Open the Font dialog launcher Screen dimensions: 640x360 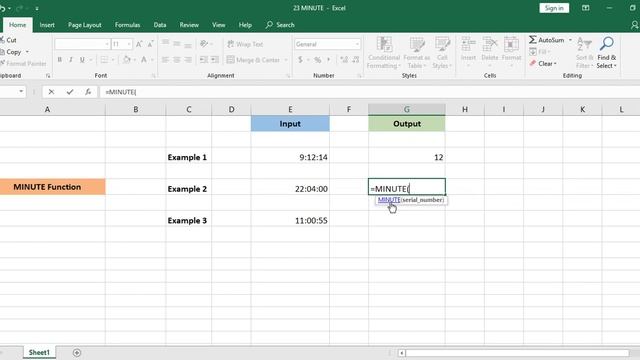tap(153, 76)
